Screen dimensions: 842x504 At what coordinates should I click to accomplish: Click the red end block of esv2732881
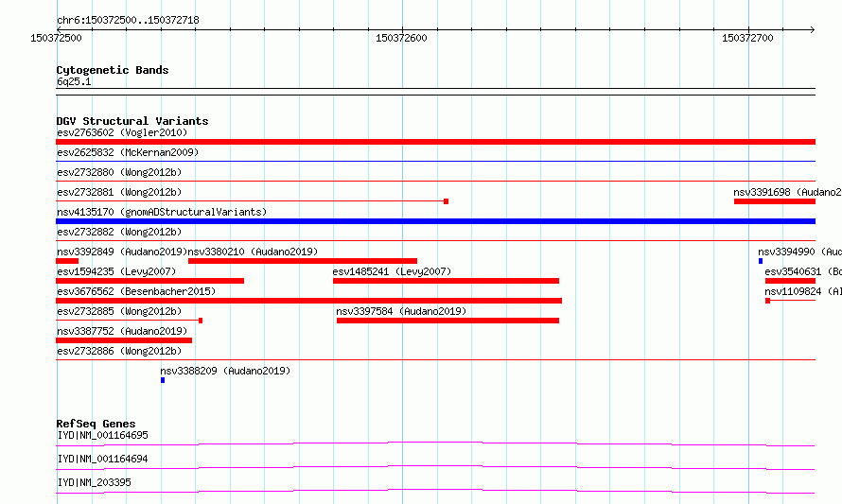coord(447,201)
